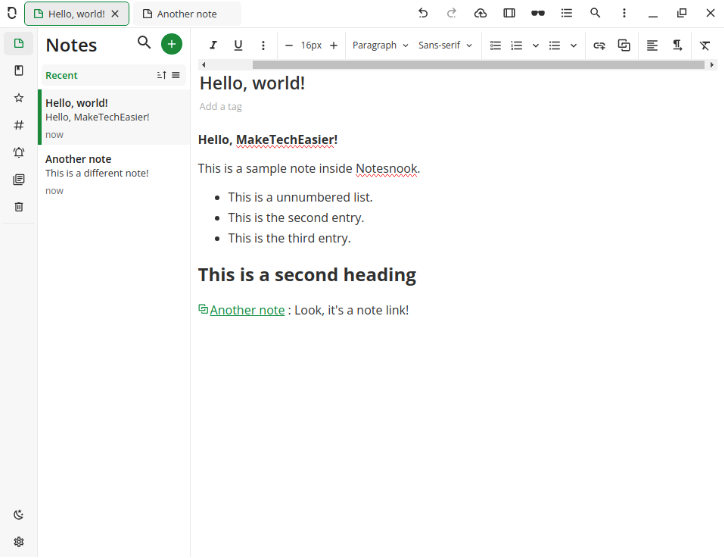Switch notes list view mode icon

176,75
